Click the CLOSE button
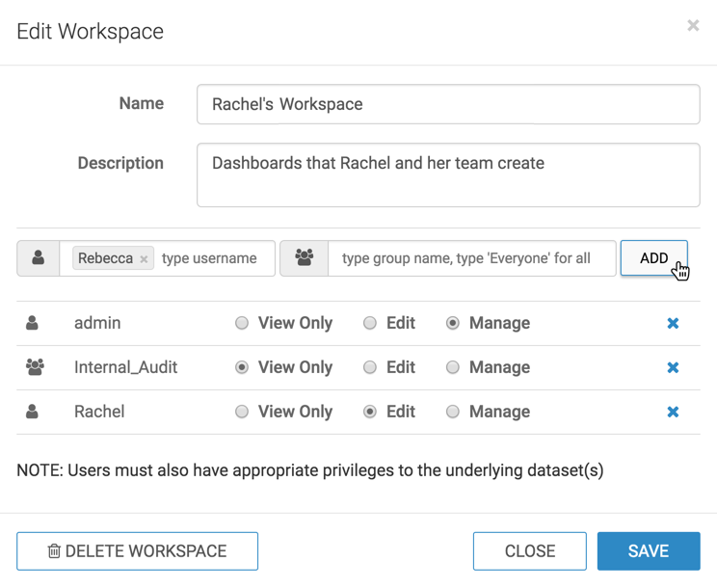717x588 pixels. pyautogui.click(x=529, y=551)
